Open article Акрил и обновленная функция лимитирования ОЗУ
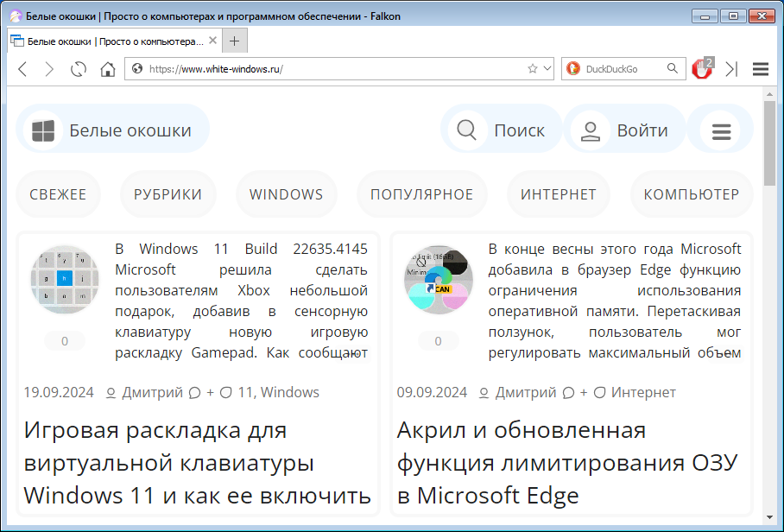Image resolution: width=784 pixels, height=532 pixels. coord(567,463)
